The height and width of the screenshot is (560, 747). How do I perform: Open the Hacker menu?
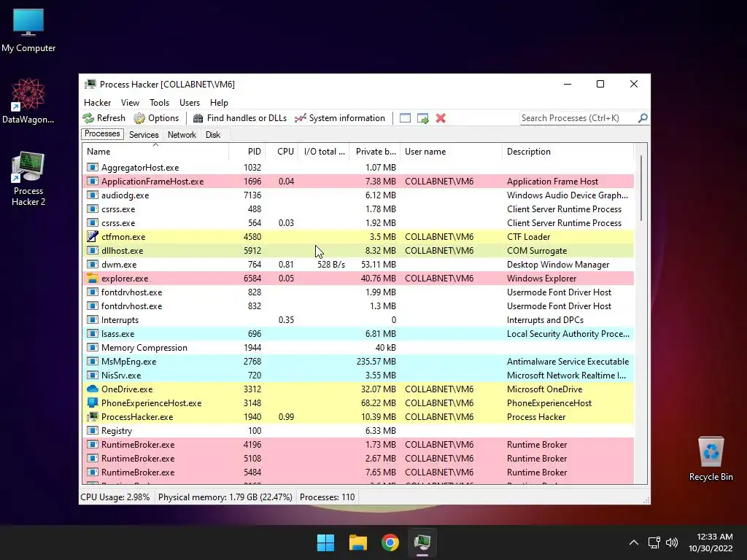(97, 102)
